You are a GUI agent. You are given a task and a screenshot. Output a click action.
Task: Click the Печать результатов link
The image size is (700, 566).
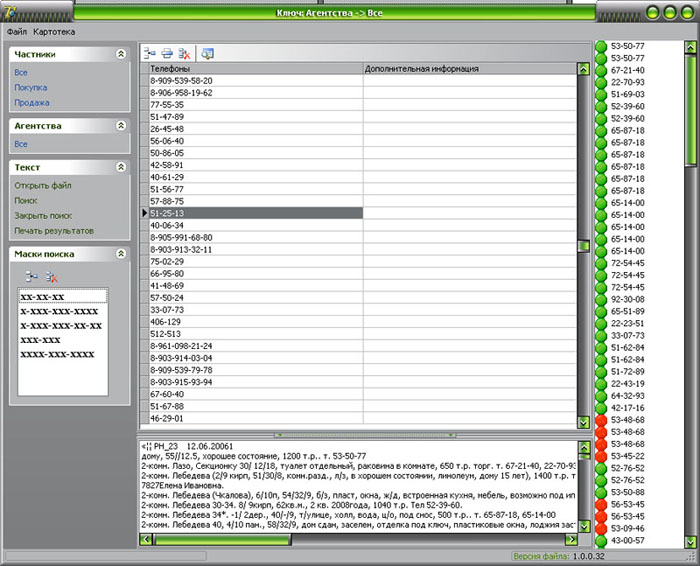click(54, 231)
